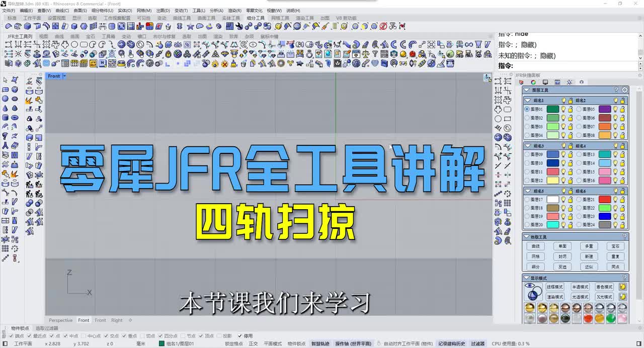
Task: Select the 图层09 radio button
Action: [x=527, y=154]
